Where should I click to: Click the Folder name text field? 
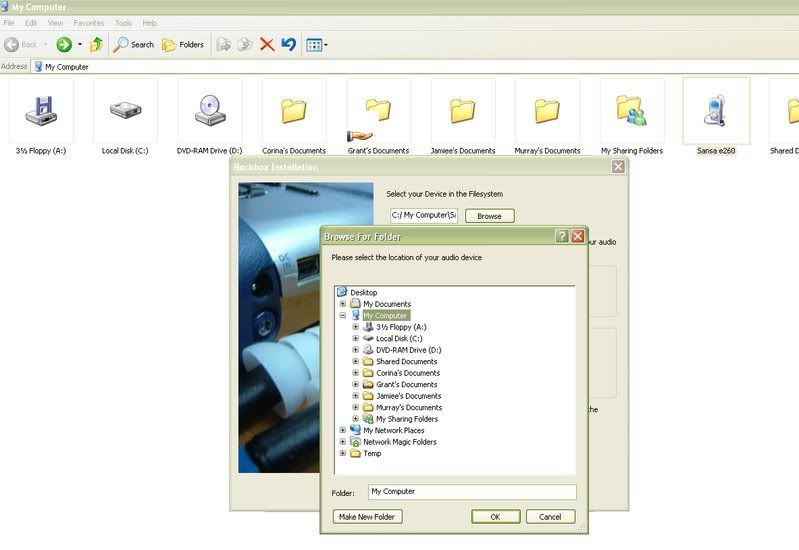[472, 492]
